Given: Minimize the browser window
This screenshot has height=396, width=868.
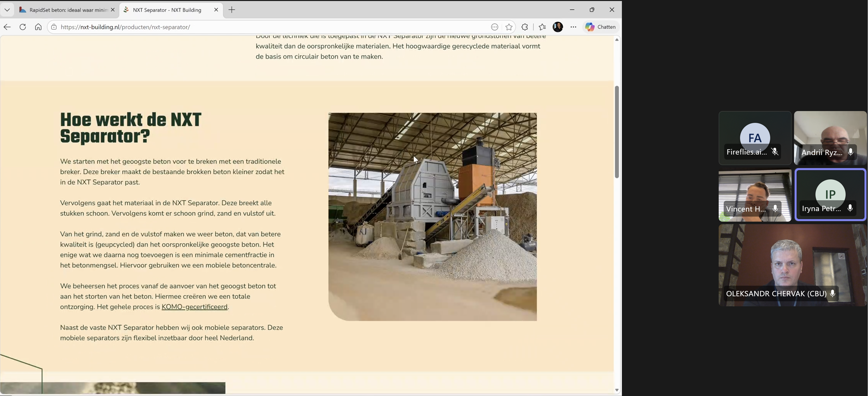Looking at the screenshot, I should point(572,10).
